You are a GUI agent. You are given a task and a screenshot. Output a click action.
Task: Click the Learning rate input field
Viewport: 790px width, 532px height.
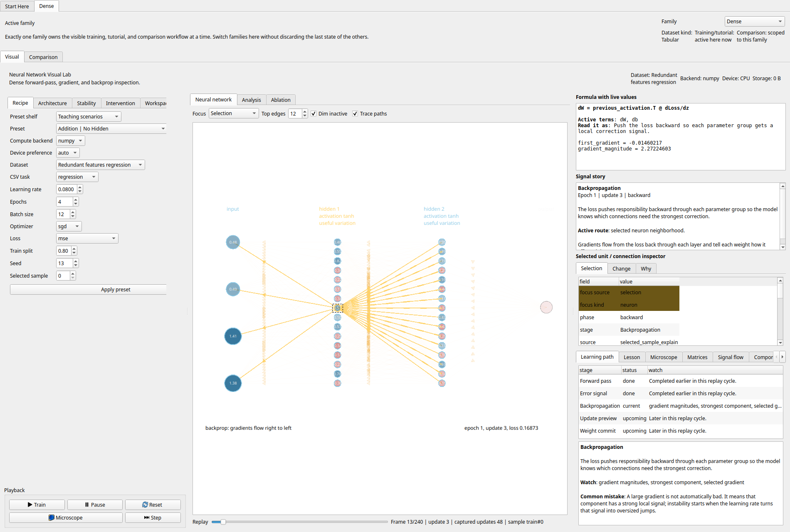67,189
